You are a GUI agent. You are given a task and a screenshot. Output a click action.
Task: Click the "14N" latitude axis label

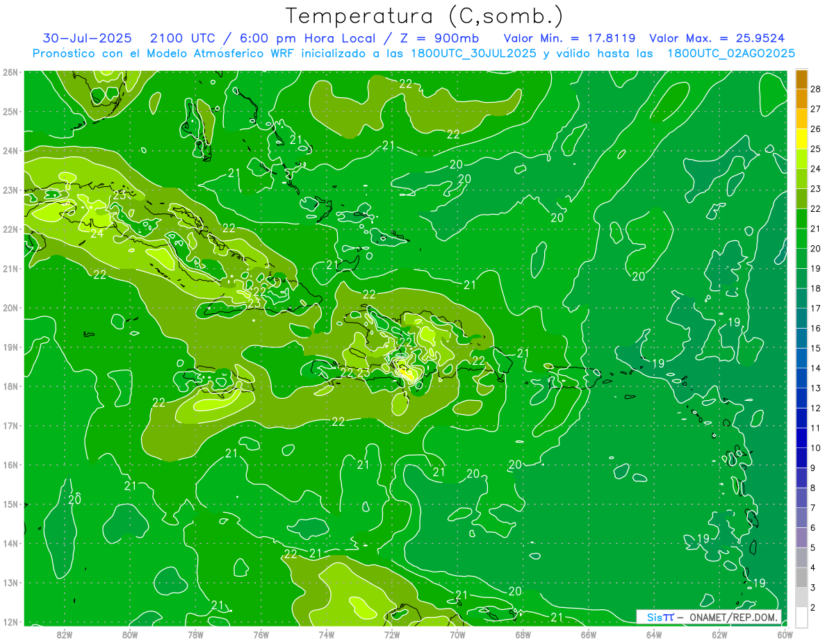coord(10,543)
